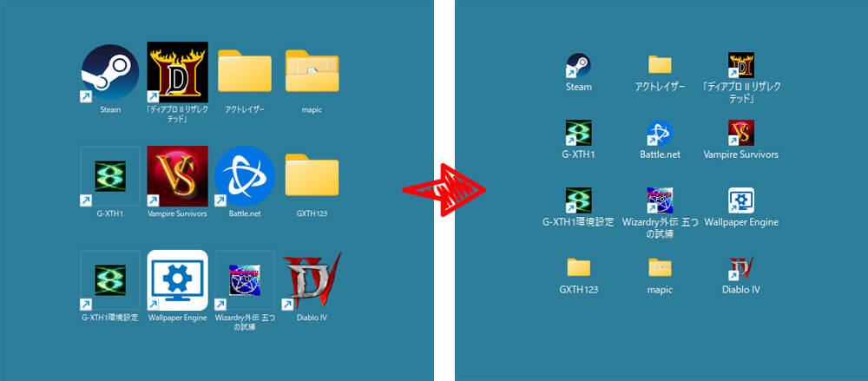Select the large Battle.net icon on left desktop
This screenshot has width=868, height=381.
pyautogui.click(x=245, y=176)
